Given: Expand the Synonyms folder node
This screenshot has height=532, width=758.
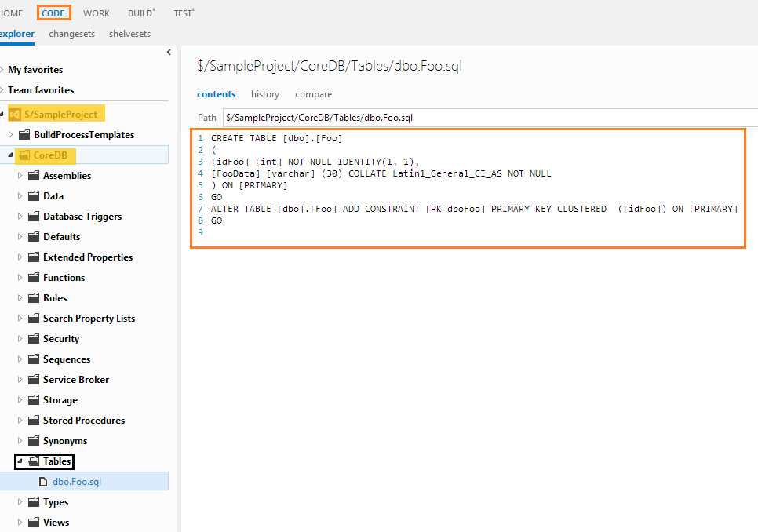Looking at the screenshot, I should [x=20, y=441].
